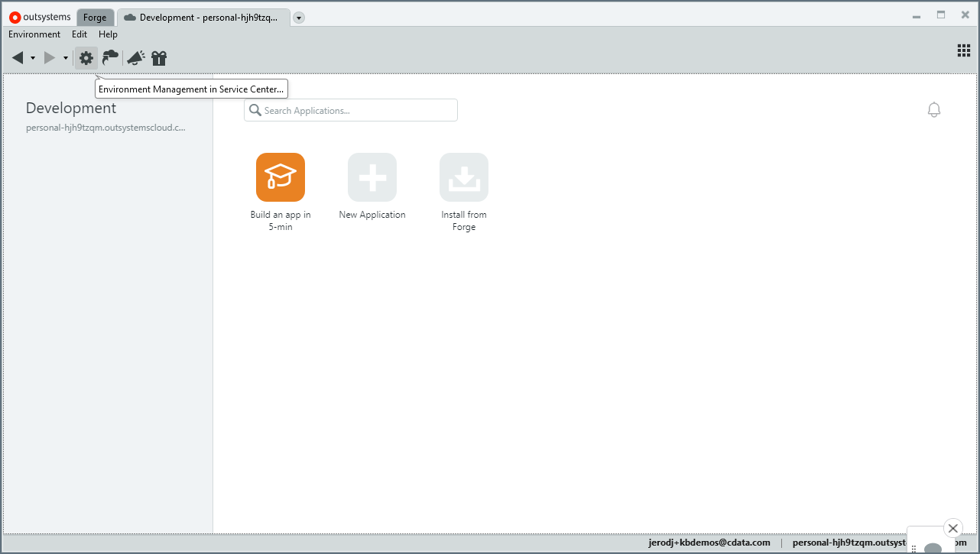This screenshot has width=980, height=554.
Task: Click the Search Applications field
Action: click(x=350, y=109)
